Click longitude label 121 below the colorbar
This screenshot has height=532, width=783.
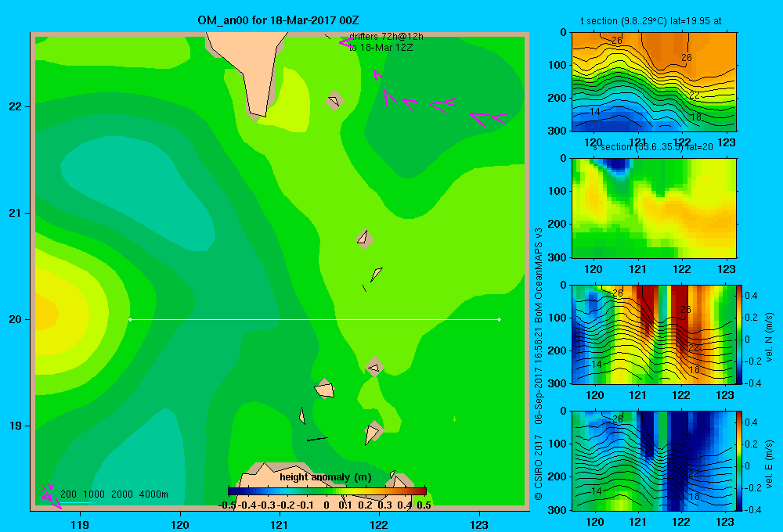click(x=280, y=524)
